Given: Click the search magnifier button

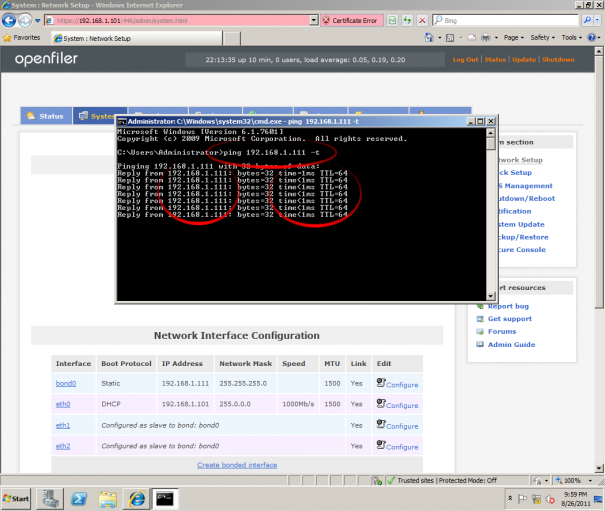Looking at the screenshot, I should coord(587,20).
